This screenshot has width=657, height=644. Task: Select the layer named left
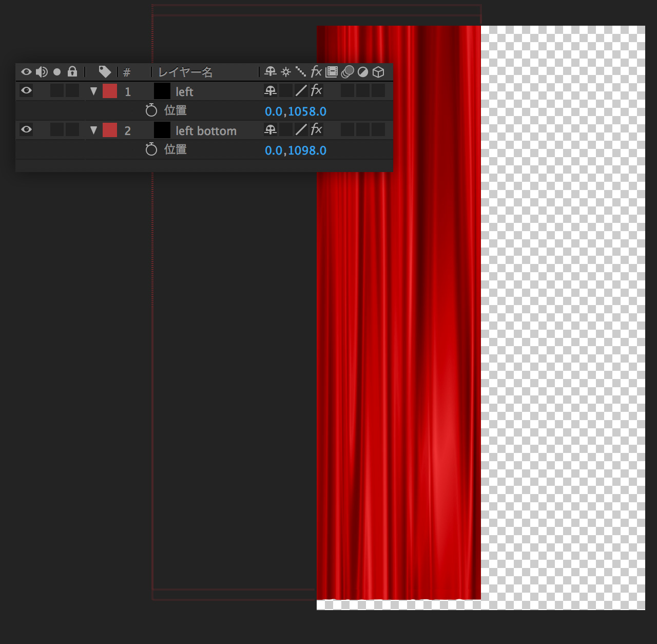[184, 92]
